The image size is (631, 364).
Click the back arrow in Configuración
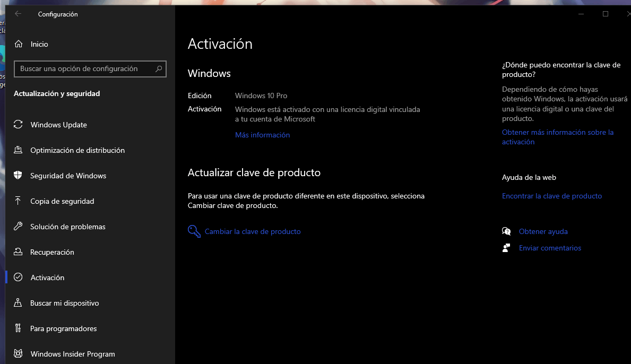(x=18, y=14)
